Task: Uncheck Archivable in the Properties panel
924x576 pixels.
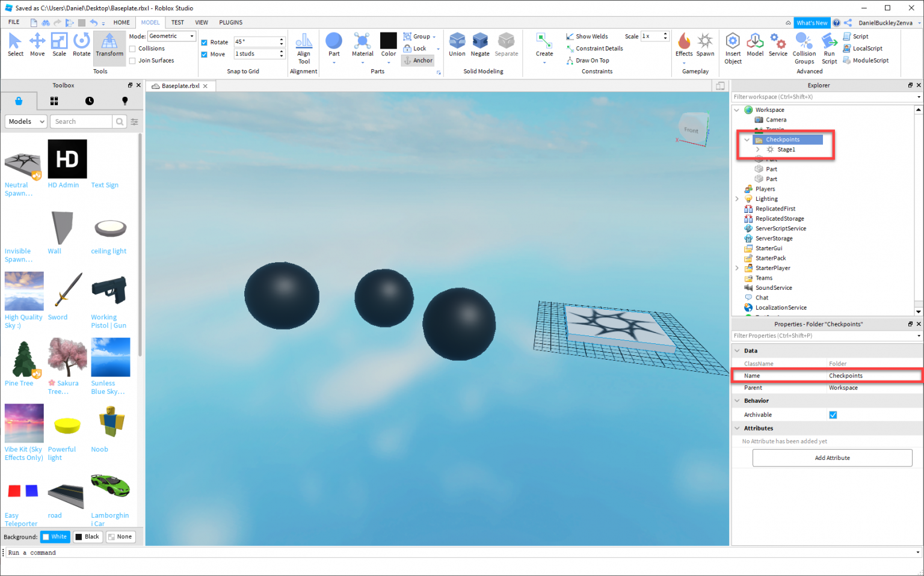Action: 833,414
